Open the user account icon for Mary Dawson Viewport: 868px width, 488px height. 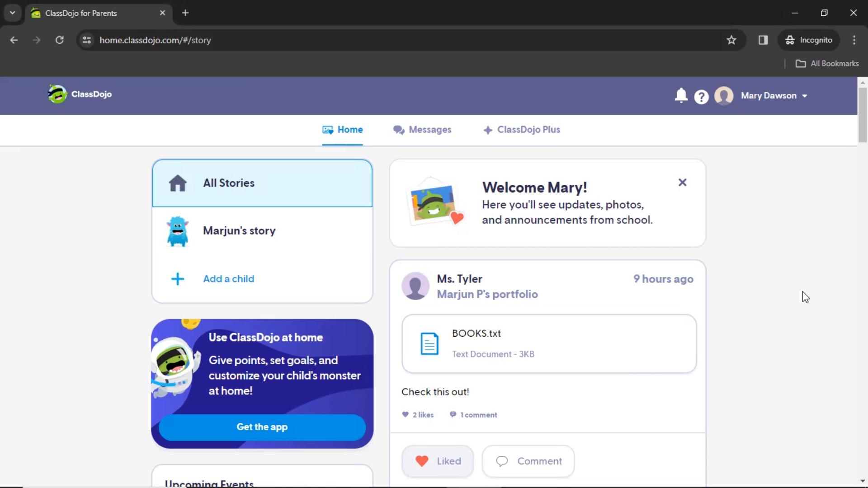[x=723, y=95]
